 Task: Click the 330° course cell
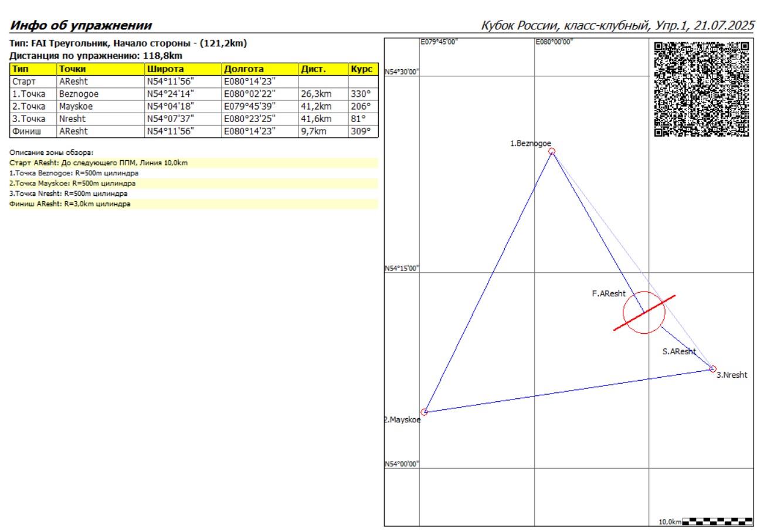point(363,94)
